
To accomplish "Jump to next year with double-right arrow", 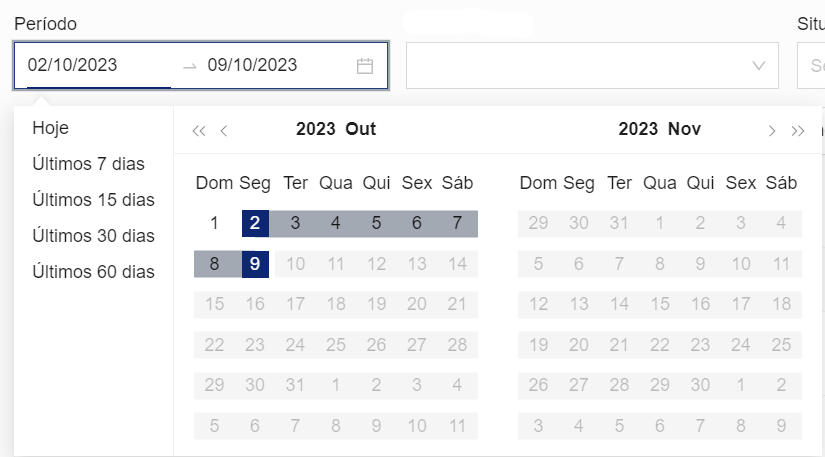I will (797, 130).
